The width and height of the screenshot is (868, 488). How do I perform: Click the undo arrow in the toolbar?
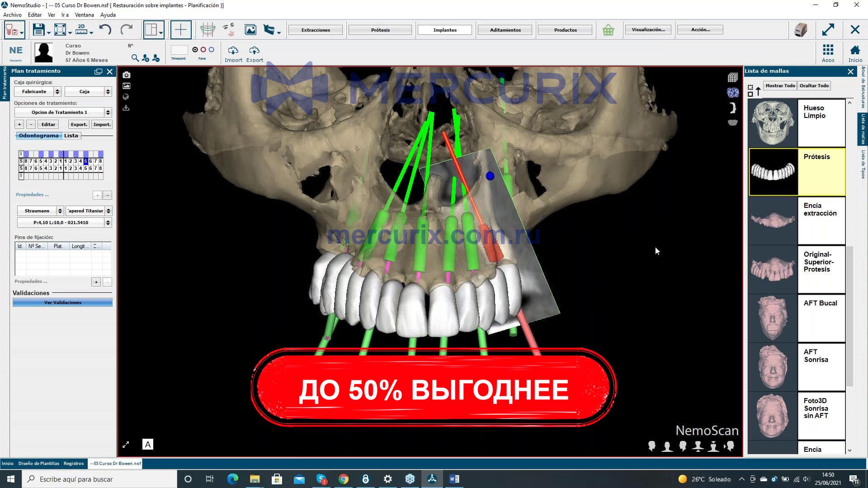105,30
